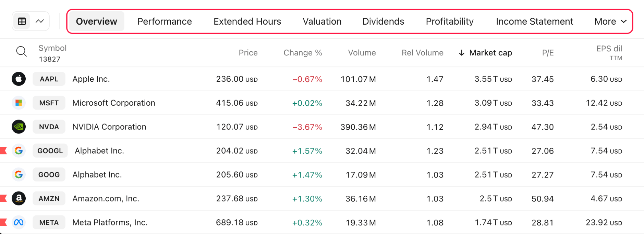Click Apple's market cap 3.55 T USD

pos(493,79)
